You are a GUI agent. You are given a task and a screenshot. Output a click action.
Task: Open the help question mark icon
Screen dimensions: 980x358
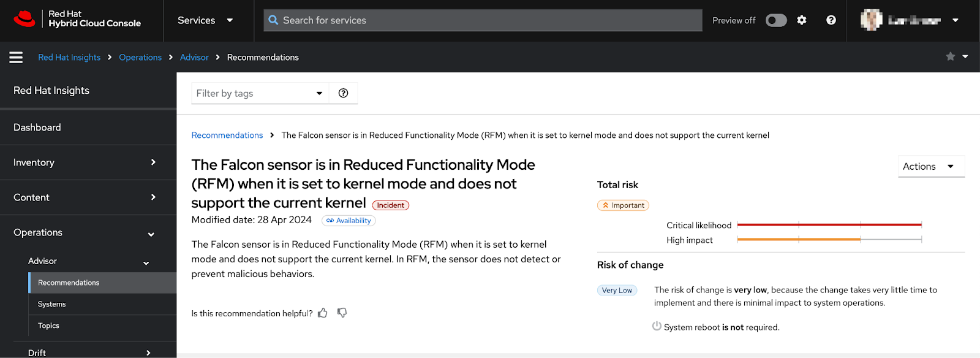[x=831, y=20]
